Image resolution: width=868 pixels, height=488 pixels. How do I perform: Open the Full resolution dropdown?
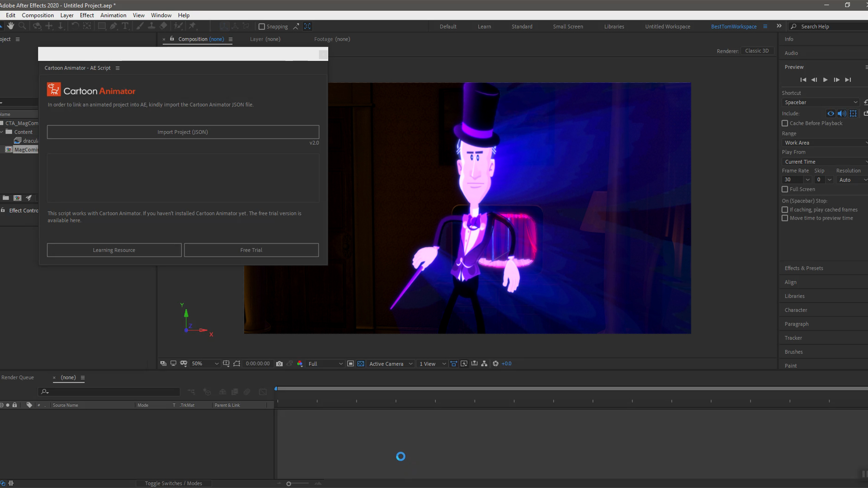click(325, 364)
